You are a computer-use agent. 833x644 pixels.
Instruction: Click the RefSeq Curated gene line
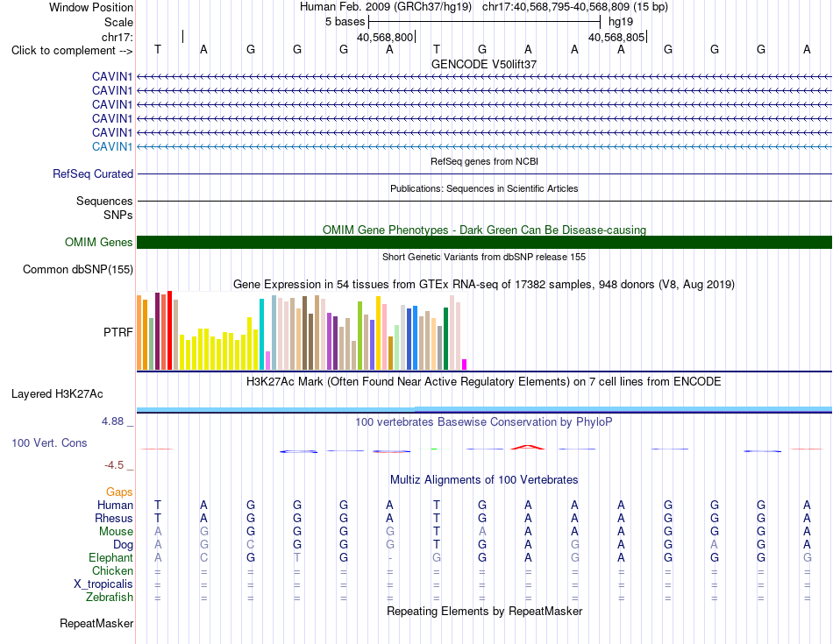484,173
